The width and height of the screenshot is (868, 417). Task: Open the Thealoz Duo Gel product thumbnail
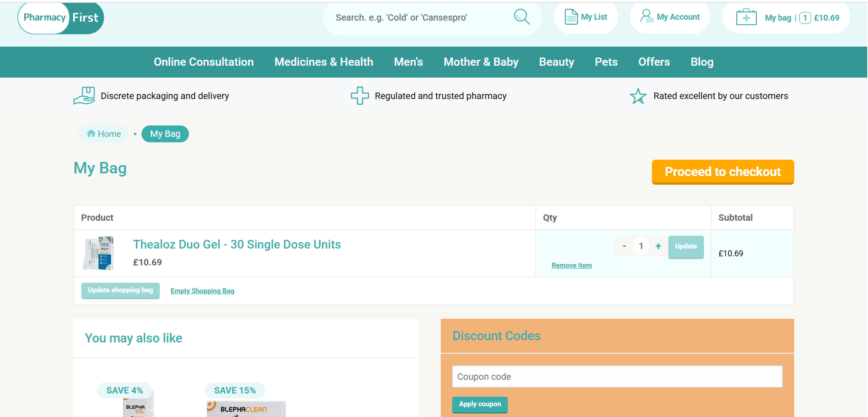(x=98, y=253)
